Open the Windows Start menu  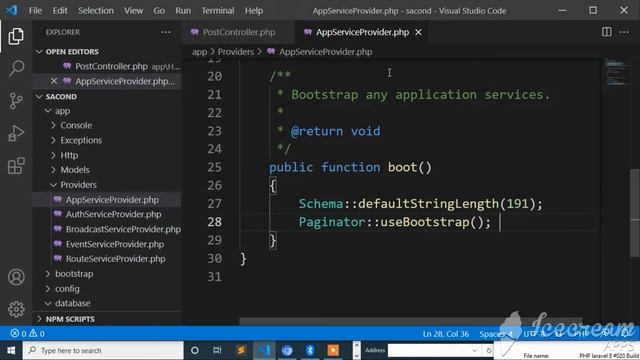(11, 351)
